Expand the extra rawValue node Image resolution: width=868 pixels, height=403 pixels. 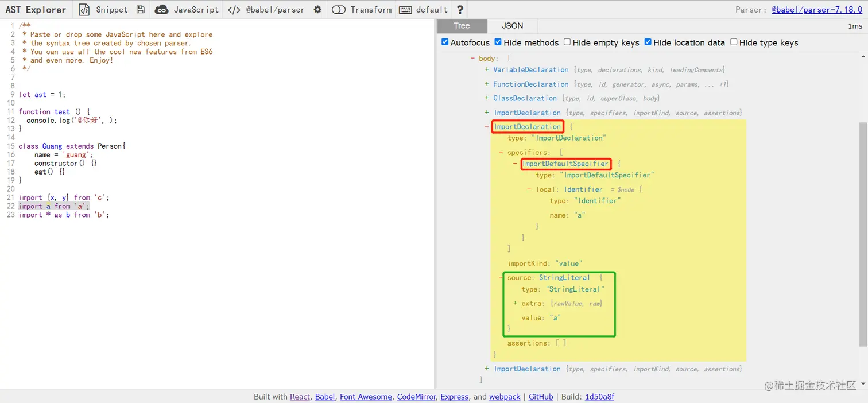(x=516, y=303)
